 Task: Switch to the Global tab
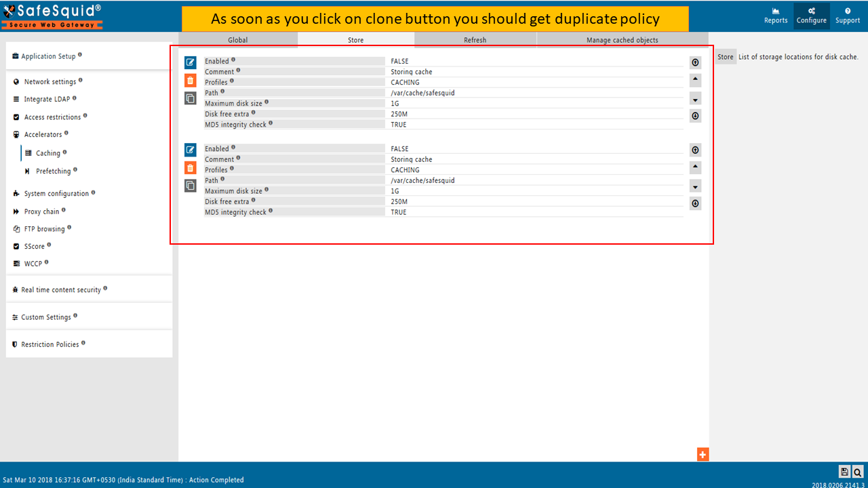(238, 40)
